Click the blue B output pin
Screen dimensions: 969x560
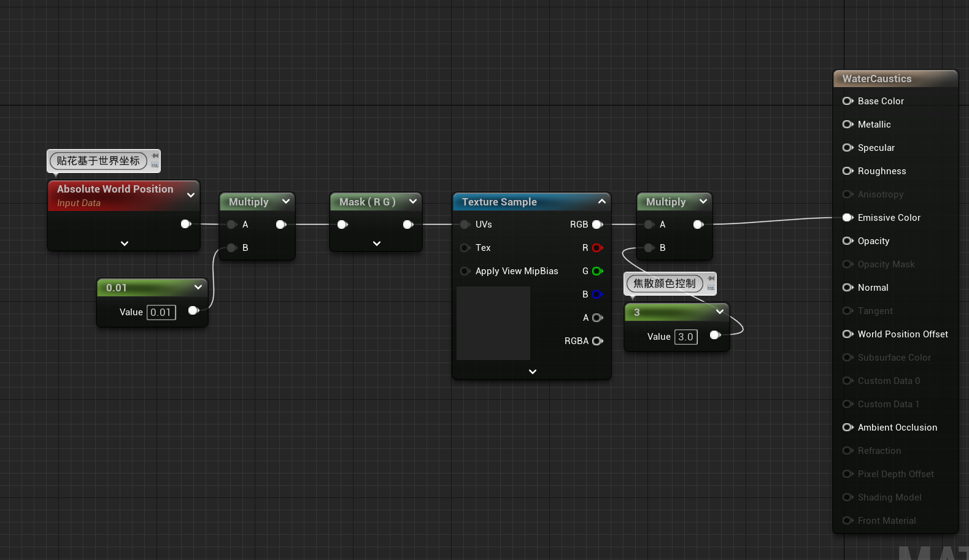tap(598, 294)
